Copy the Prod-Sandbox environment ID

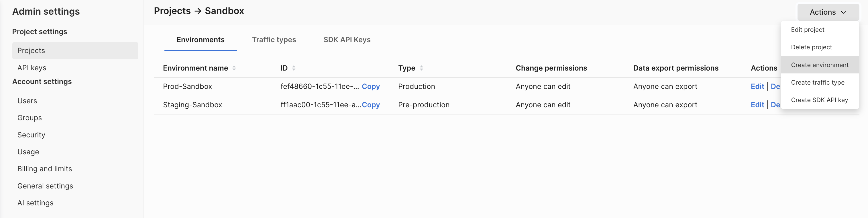point(371,86)
